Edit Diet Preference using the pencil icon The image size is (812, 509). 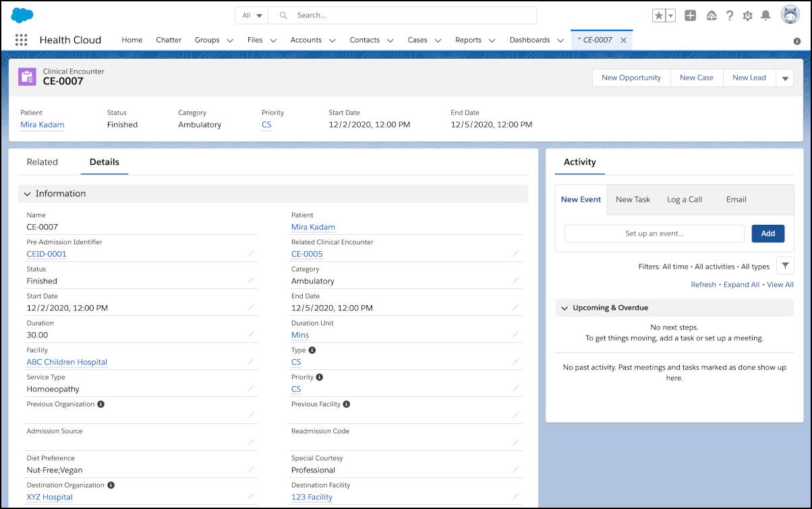tap(250, 469)
